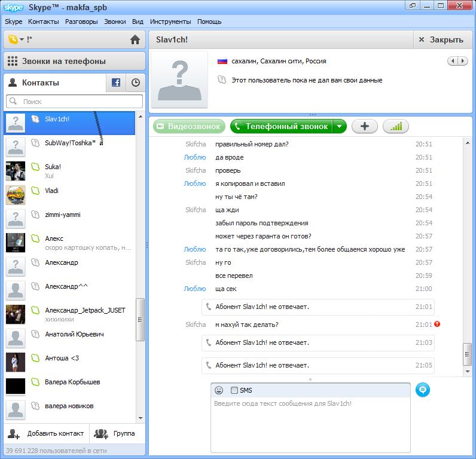Click the profile info left/right stepper arrows
This screenshot has width=476, height=459.
point(458,61)
